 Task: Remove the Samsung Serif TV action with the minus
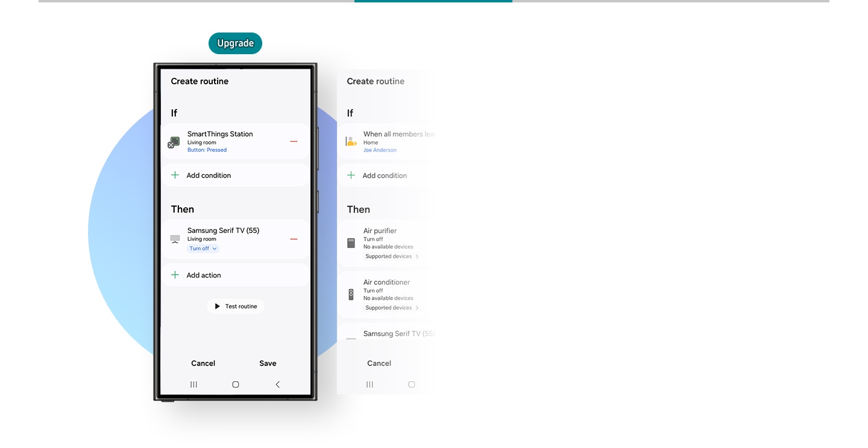point(294,238)
